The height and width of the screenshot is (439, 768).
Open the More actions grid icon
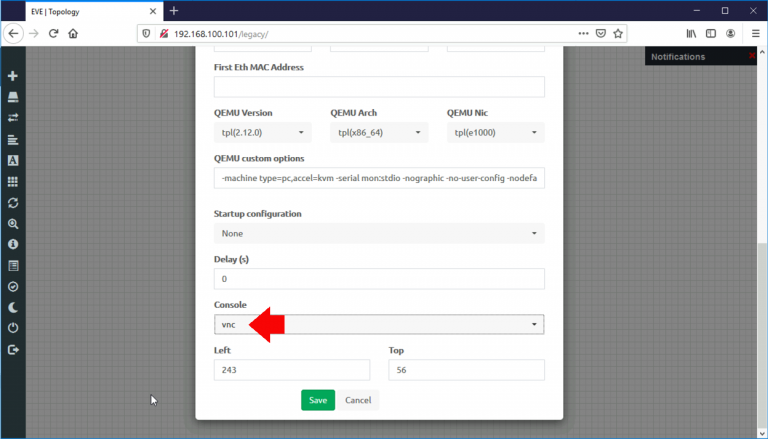click(13, 182)
